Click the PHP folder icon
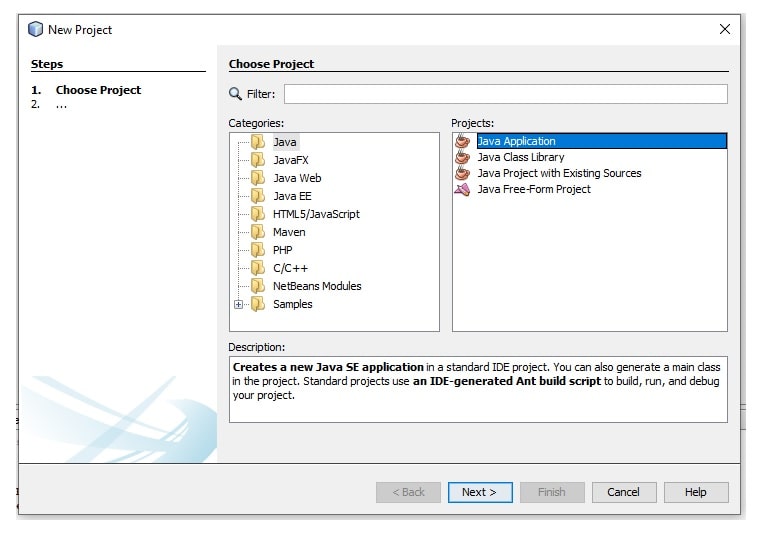 tap(258, 250)
